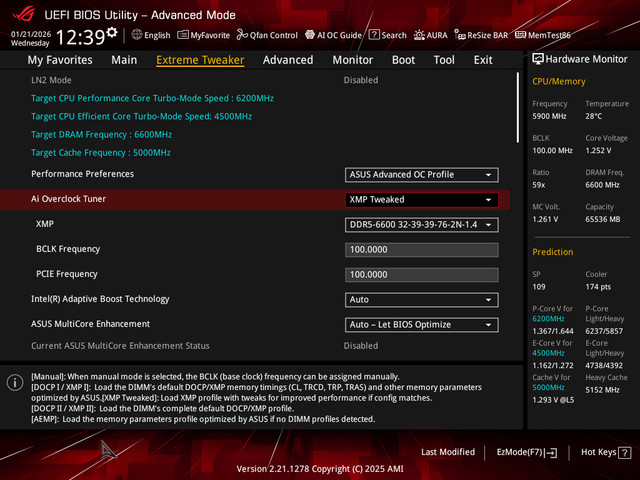Click the 65536 MB capacity value

click(x=603, y=219)
